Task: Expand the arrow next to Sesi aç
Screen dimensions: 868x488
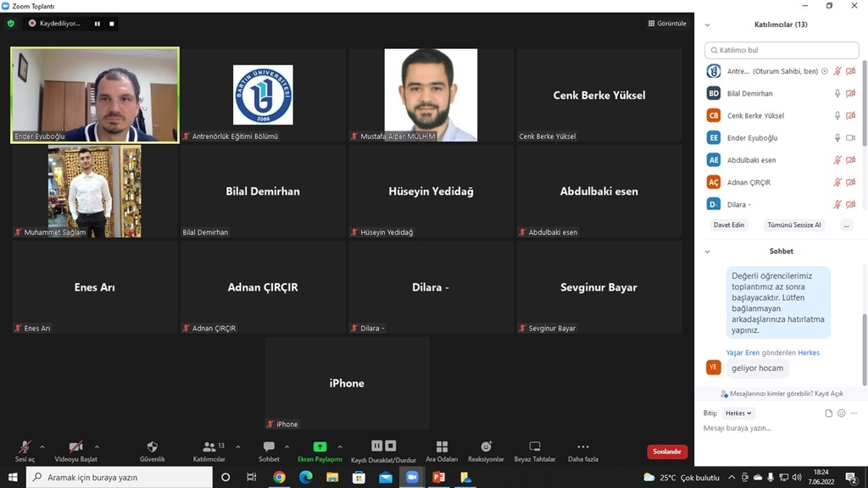Action: 42,446
